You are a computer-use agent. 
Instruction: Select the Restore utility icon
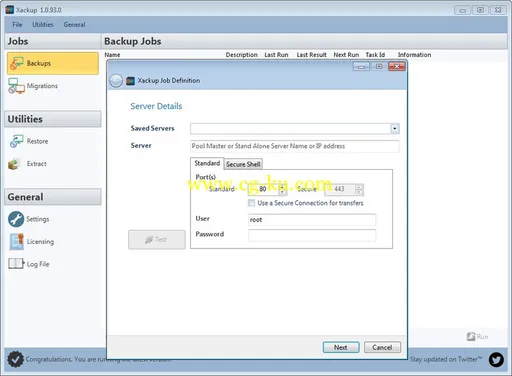point(16,141)
